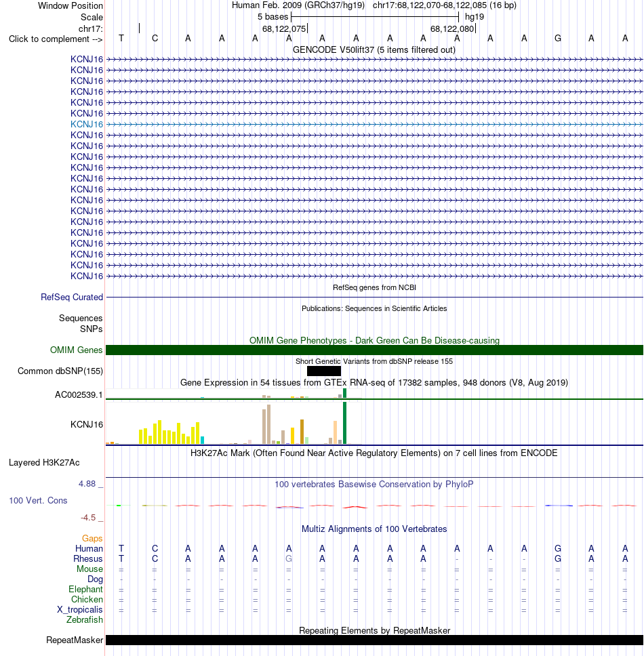Click the light-blue highlighted KCNJ16 transcript label
The height and width of the screenshot is (656, 644).
87,124
